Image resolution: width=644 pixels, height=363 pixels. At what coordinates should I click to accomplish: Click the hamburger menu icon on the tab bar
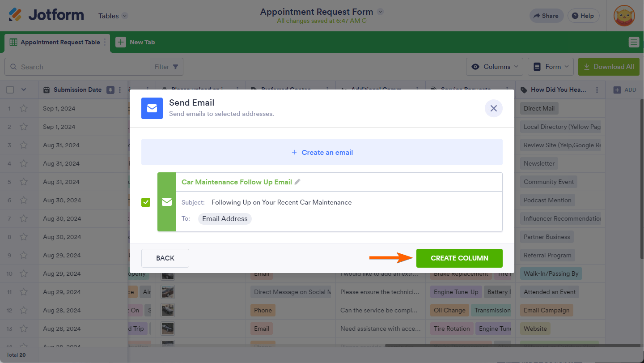(634, 42)
